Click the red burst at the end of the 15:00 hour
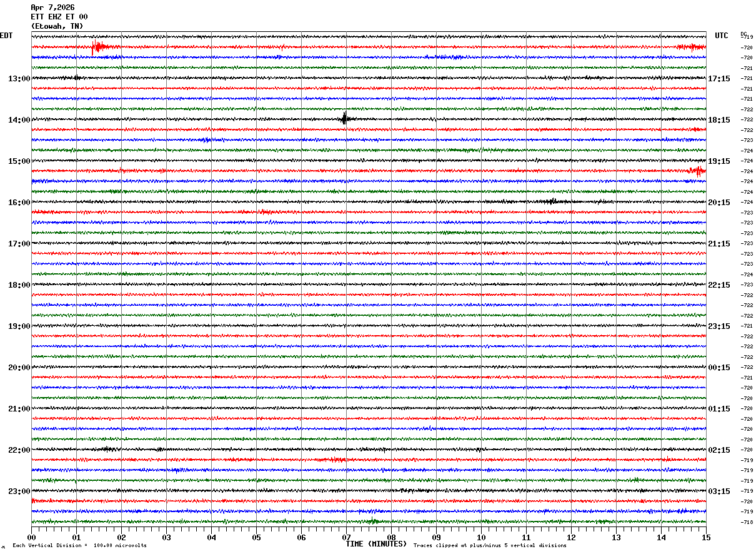 tap(697, 171)
